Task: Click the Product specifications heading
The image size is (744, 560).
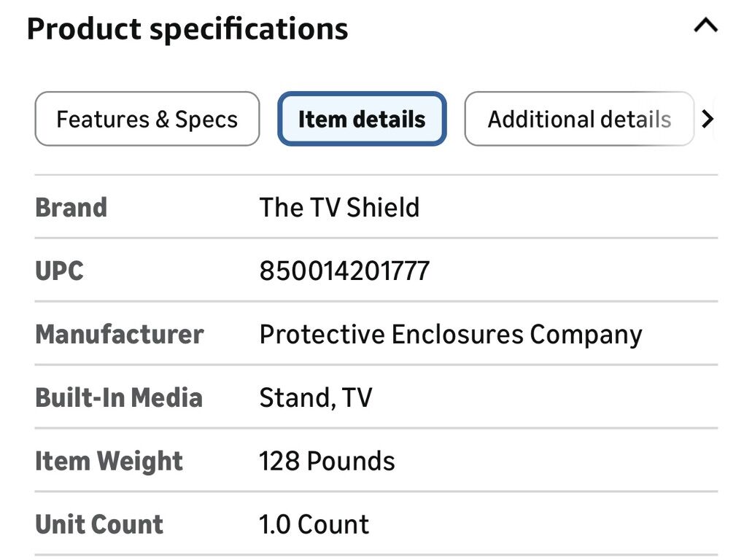Action: point(187,29)
